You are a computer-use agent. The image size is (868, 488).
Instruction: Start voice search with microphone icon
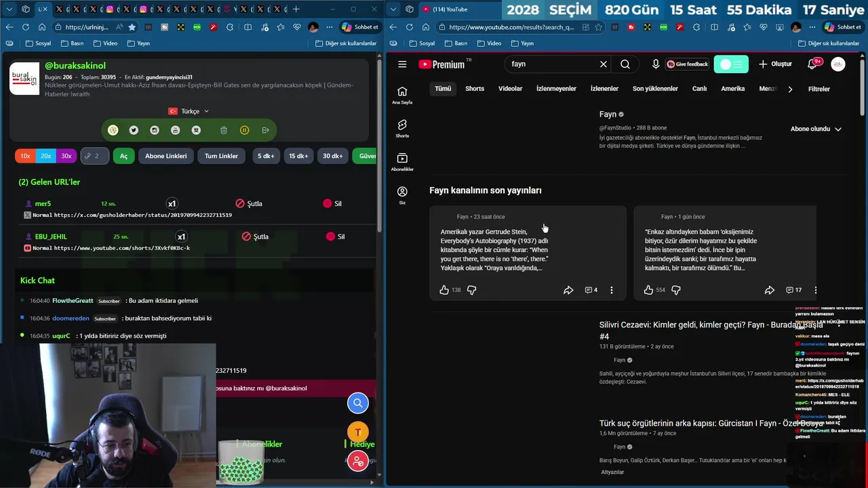[x=656, y=64]
